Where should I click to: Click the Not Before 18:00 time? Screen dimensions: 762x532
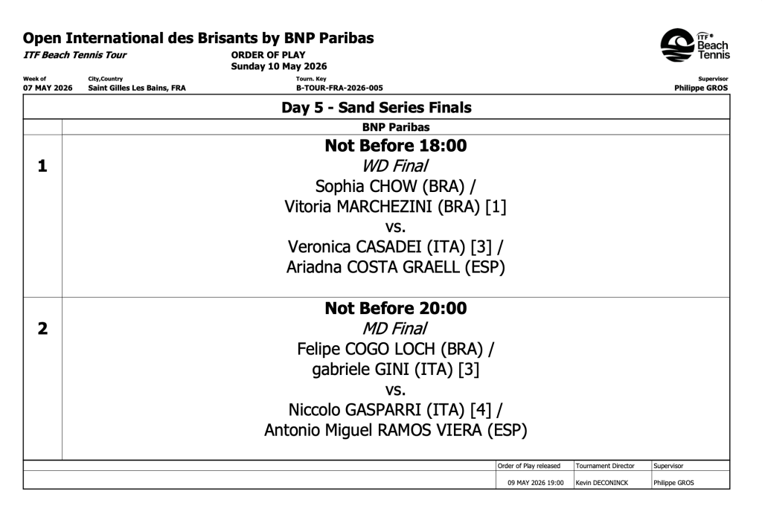[396, 145]
